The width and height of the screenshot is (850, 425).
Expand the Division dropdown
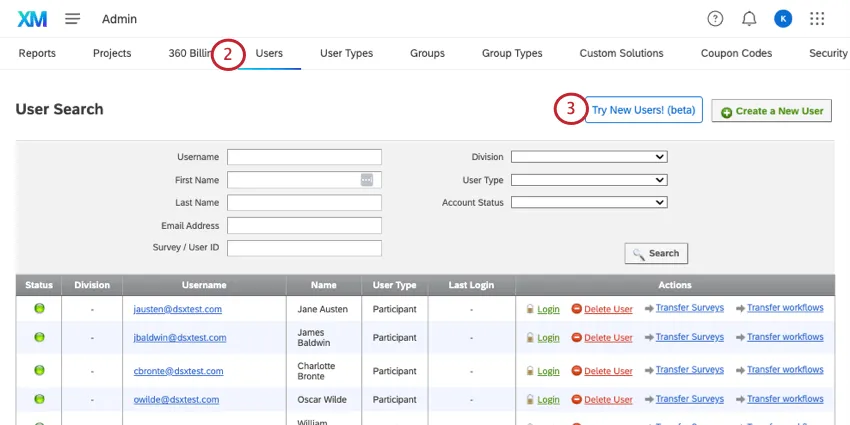click(x=589, y=157)
